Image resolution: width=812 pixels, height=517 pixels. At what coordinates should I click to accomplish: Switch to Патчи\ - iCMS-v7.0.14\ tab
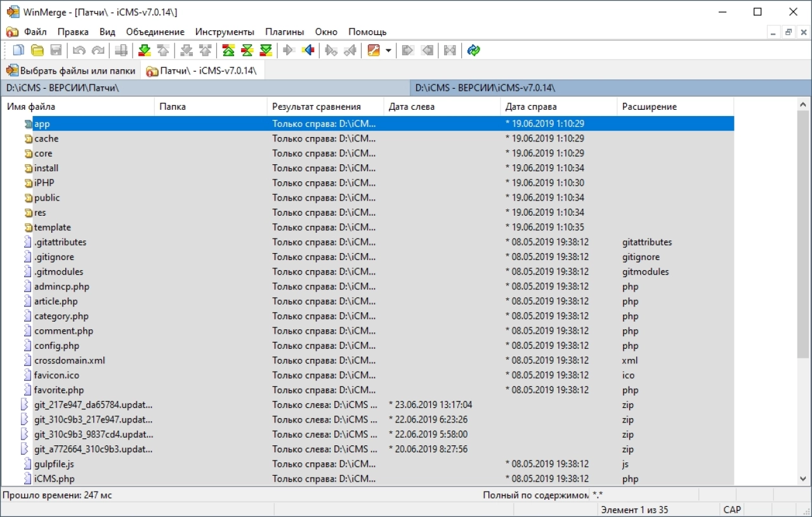(x=202, y=70)
